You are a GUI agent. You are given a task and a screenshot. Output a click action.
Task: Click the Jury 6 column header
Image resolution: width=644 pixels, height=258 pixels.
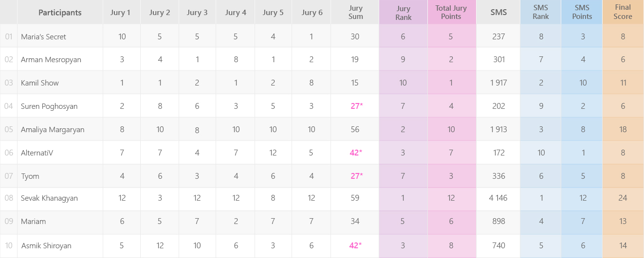tap(312, 13)
